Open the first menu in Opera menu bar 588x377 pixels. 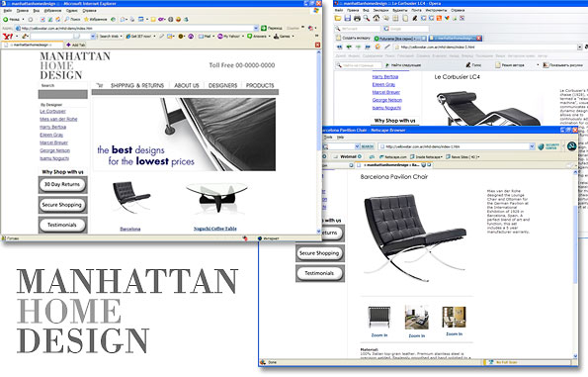tap(339, 10)
